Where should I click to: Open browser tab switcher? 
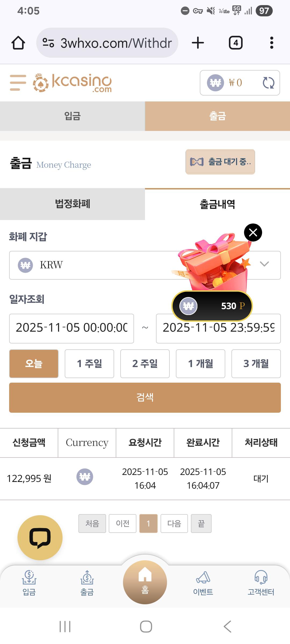pyautogui.click(x=235, y=43)
